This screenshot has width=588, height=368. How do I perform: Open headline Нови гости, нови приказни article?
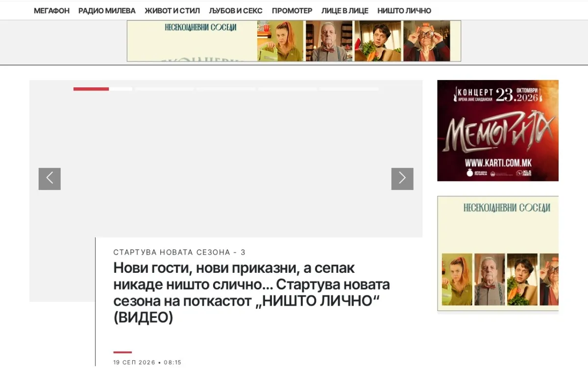click(252, 293)
